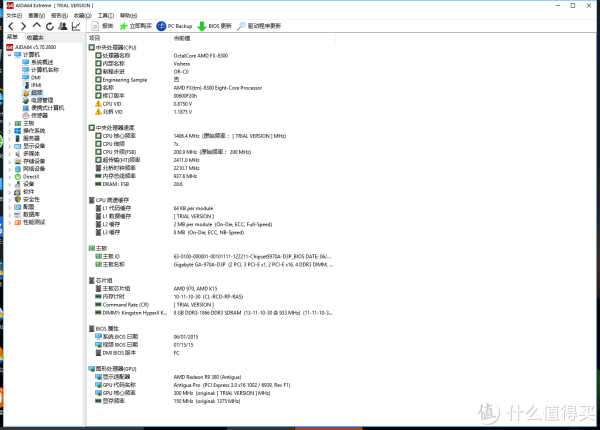Select the 网络设备 tree node

[30, 169]
